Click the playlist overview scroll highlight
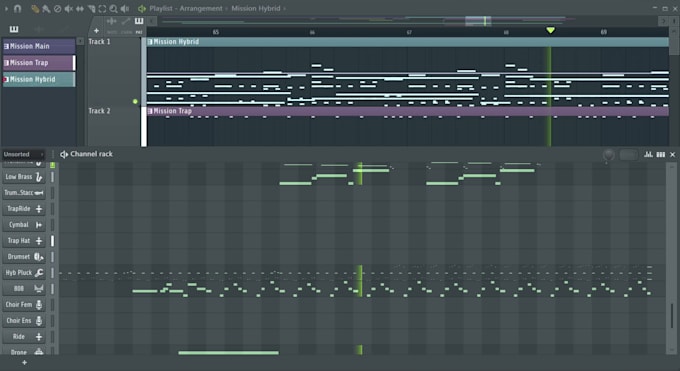The height and width of the screenshot is (371, 680). point(478,20)
